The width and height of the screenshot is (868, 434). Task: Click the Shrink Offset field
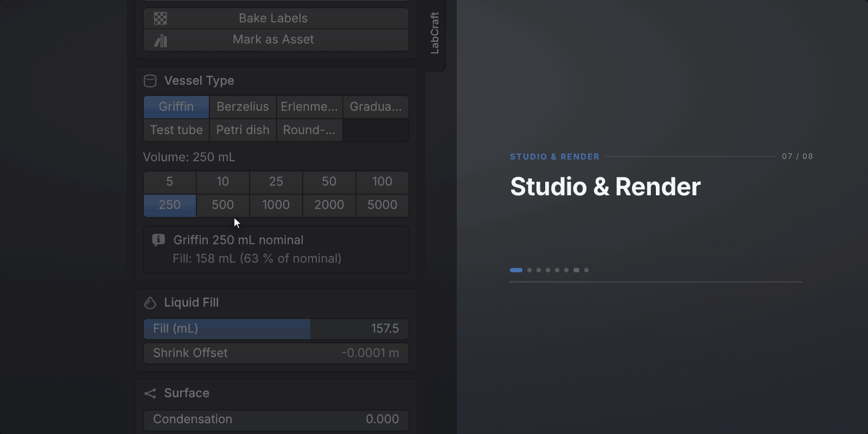pyautogui.click(x=276, y=353)
